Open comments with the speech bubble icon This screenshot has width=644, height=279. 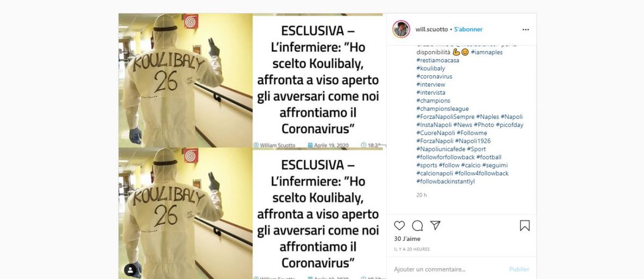[418, 226]
